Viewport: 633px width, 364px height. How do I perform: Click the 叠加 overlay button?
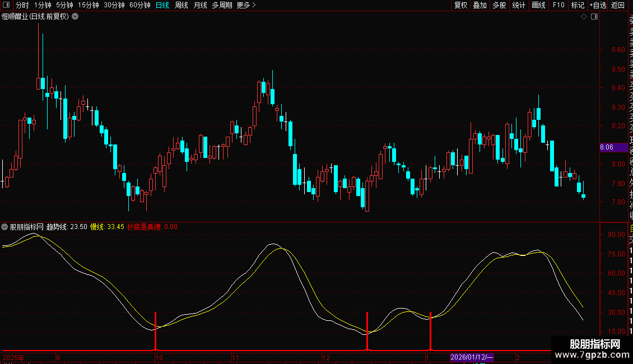click(x=480, y=5)
